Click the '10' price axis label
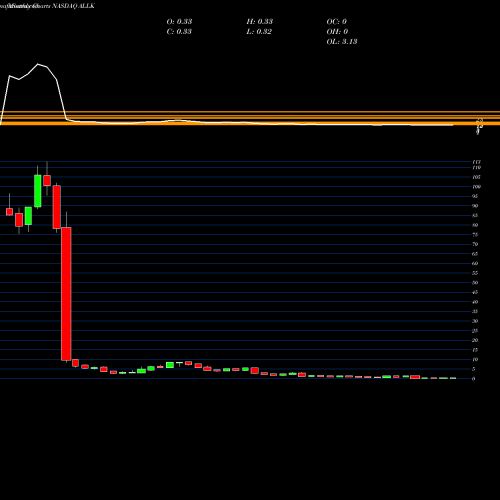 pos(475,360)
